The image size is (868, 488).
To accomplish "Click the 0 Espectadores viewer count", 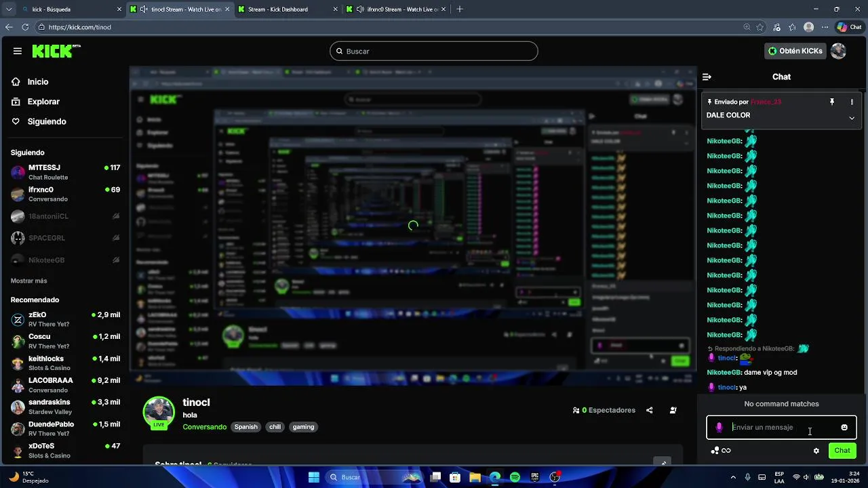I will [604, 410].
